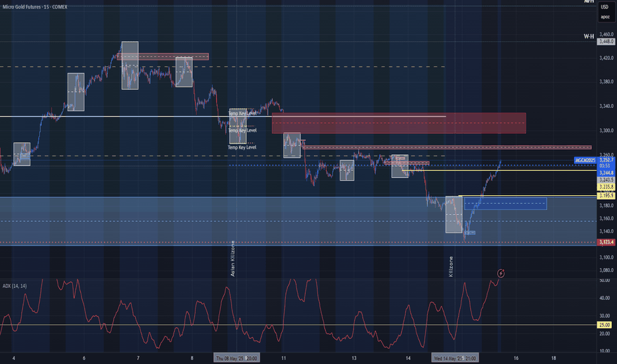Select the Asian Killzone vertical line label
Screen dimensions: 617x364
click(232, 259)
